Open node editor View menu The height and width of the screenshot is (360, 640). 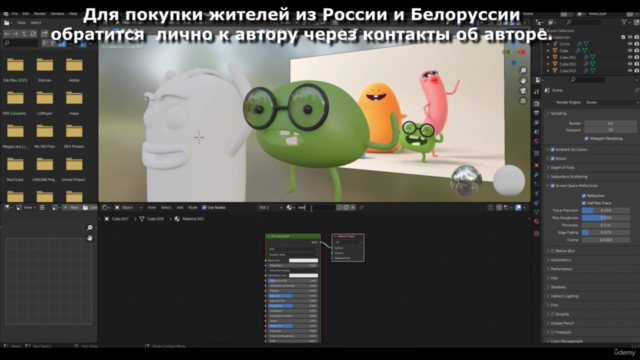coord(151,207)
